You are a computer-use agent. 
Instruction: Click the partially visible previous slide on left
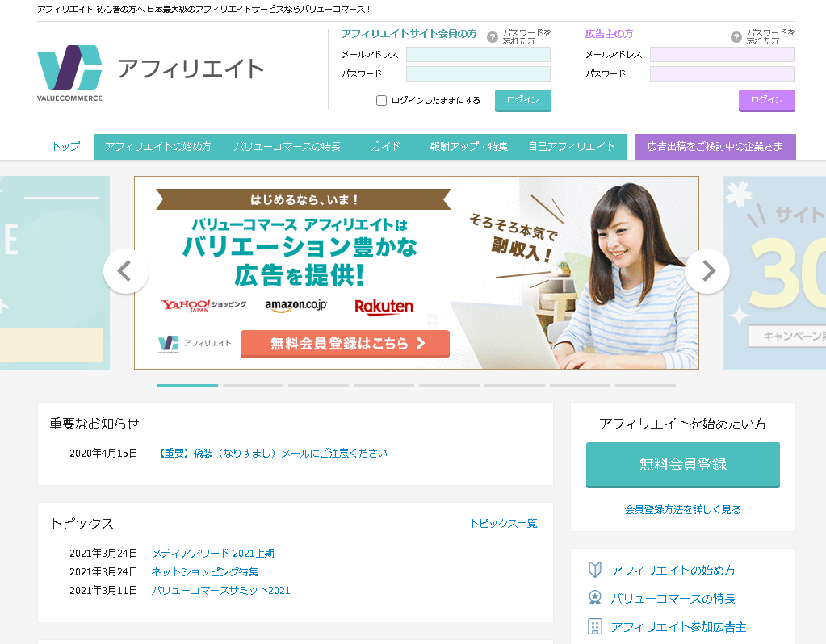pos(55,272)
